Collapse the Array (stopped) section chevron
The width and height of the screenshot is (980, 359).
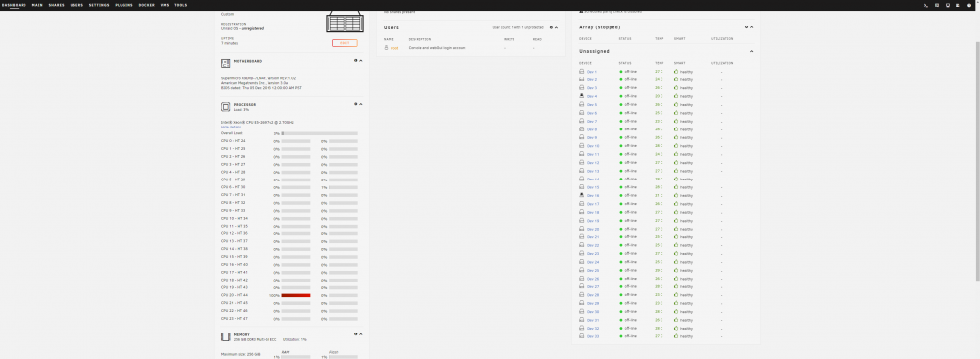click(x=752, y=26)
